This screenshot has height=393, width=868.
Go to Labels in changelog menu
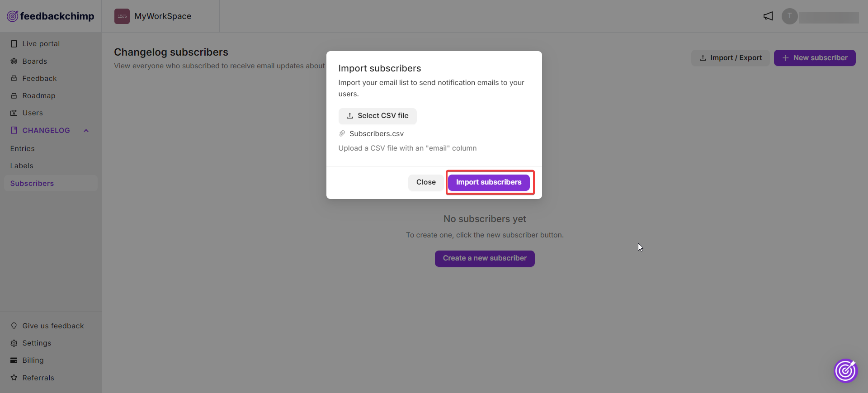click(x=22, y=166)
